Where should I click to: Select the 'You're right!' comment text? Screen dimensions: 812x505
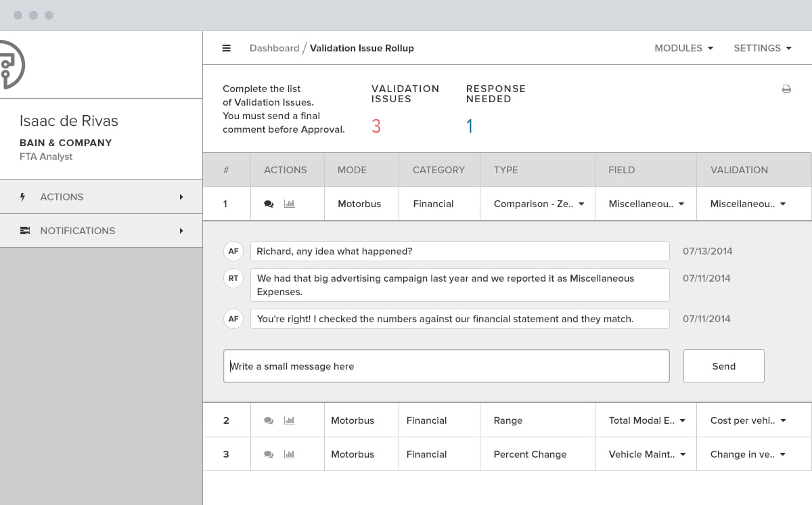point(460,319)
